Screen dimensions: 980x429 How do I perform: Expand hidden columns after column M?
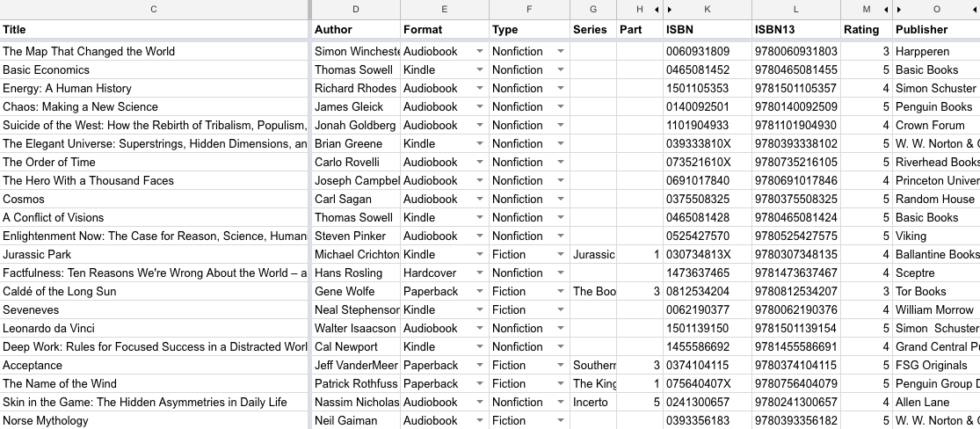tap(886, 10)
